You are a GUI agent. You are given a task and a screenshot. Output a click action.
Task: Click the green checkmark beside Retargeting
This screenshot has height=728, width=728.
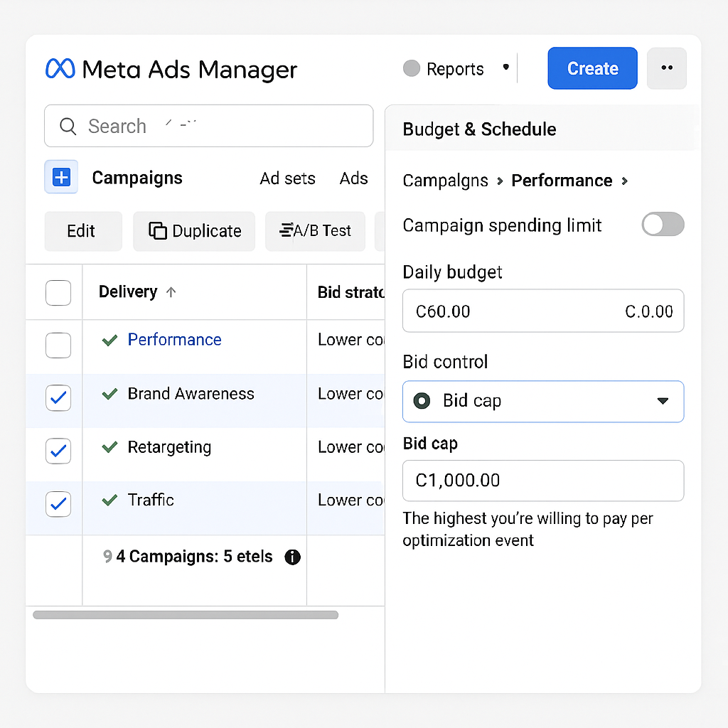point(109,447)
